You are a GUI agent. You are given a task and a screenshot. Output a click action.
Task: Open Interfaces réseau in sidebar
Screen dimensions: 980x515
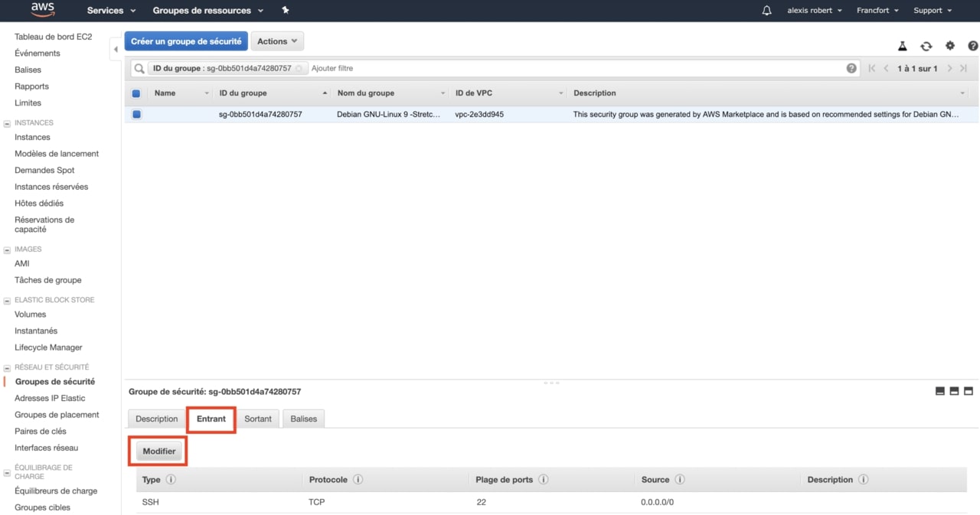click(x=46, y=448)
